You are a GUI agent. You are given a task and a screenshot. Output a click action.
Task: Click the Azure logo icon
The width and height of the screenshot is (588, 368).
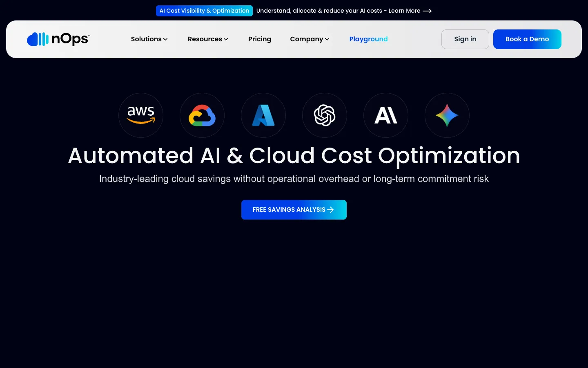coord(263,115)
